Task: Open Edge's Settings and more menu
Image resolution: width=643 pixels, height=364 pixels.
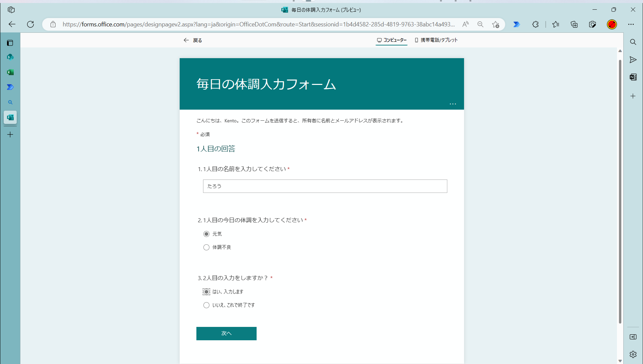Action: click(632, 24)
